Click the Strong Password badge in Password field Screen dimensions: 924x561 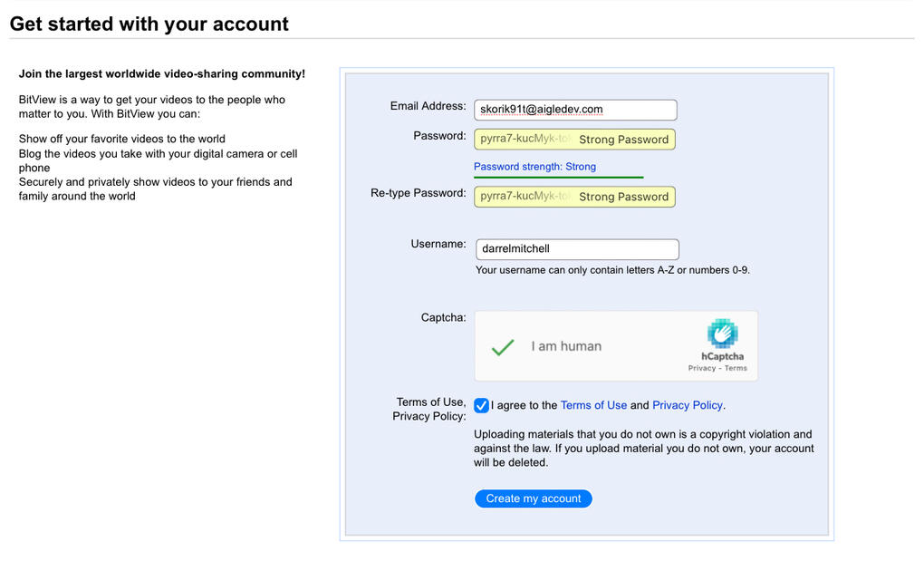[x=623, y=140]
